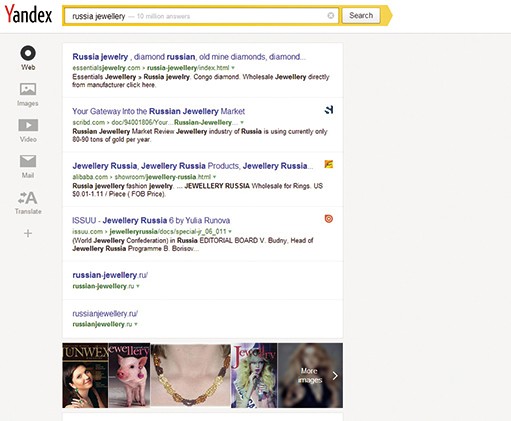Open pig jewellery magazine thumbnail
Image resolution: width=511 pixels, height=421 pixels.
pos(129,375)
